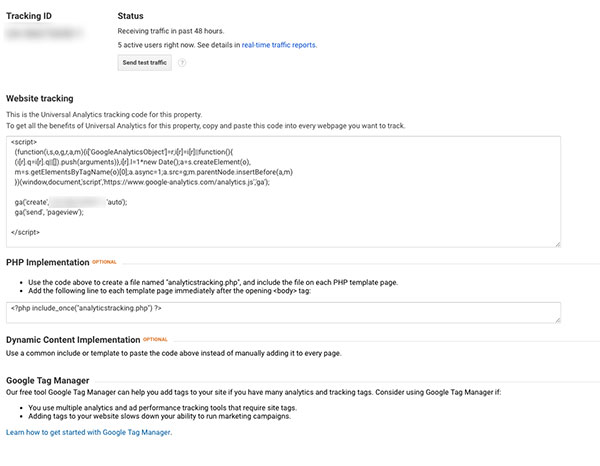Click the OPTIONAL badge beside Dynamic Content Implementation
The width and height of the screenshot is (600, 466).
click(x=155, y=339)
